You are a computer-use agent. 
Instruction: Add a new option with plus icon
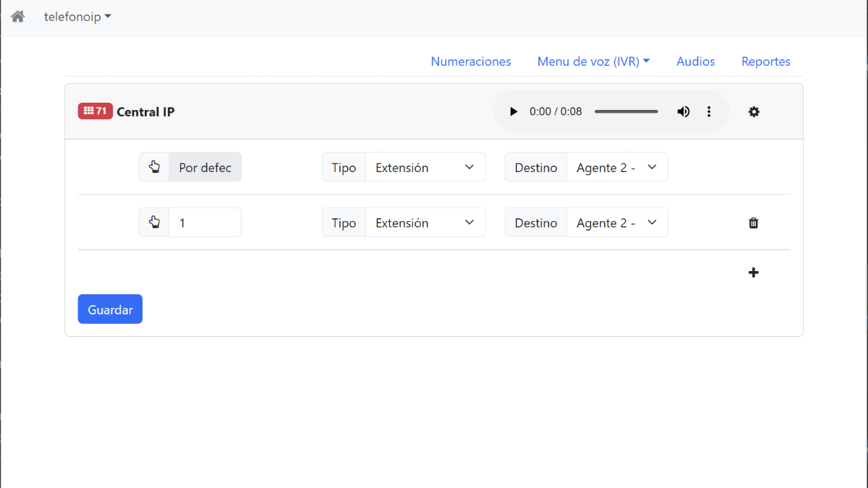pyautogui.click(x=753, y=273)
